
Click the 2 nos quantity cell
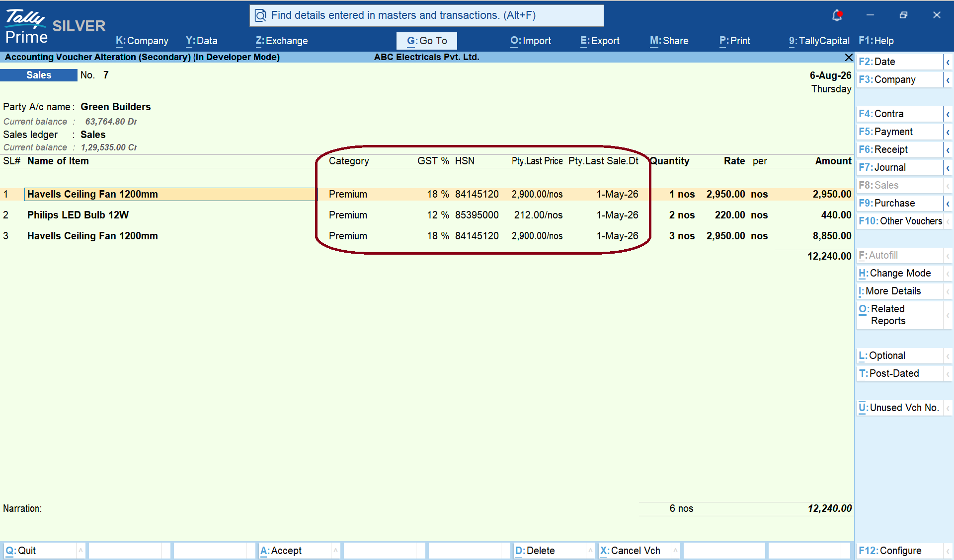tap(682, 215)
